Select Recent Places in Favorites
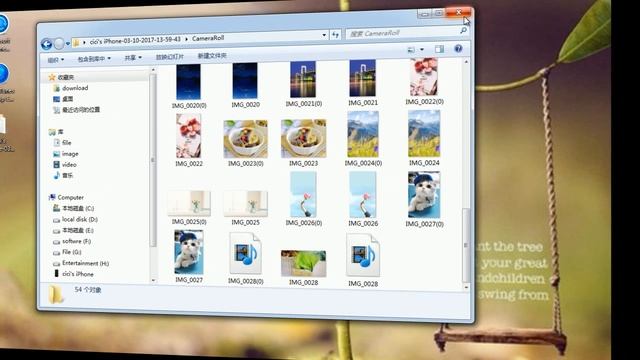The width and height of the screenshot is (640, 360). click(x=76, y=110)
